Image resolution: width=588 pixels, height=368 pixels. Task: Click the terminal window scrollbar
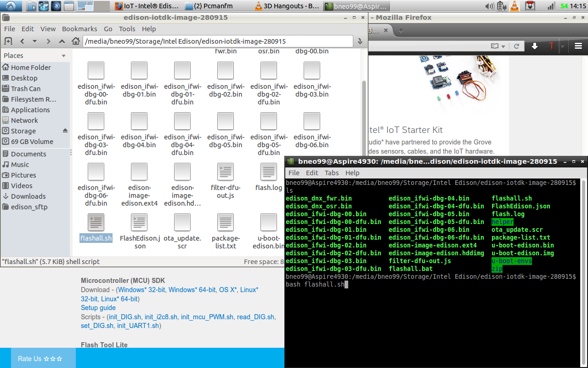click(584, 273)
